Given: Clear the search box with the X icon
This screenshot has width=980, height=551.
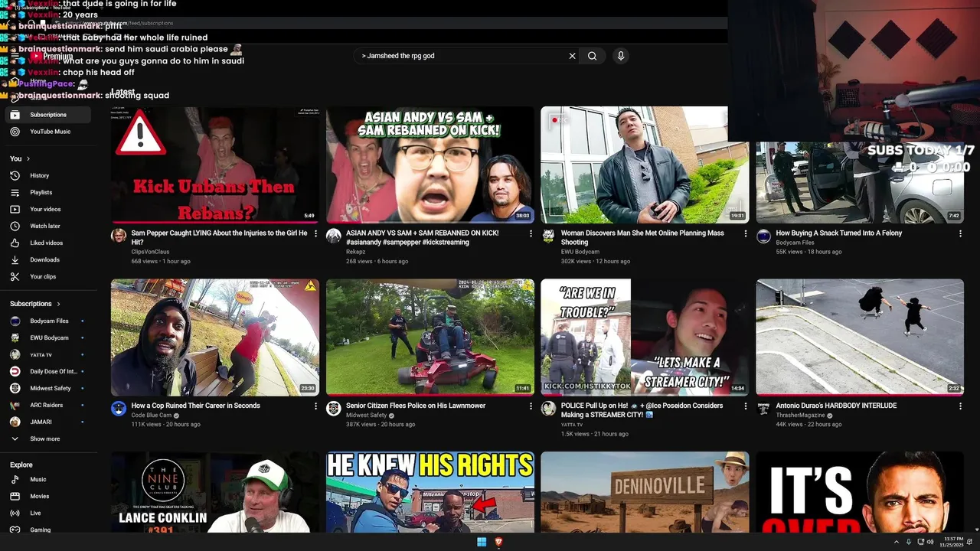Looking at the screenshot, I should tap(572, 56).
